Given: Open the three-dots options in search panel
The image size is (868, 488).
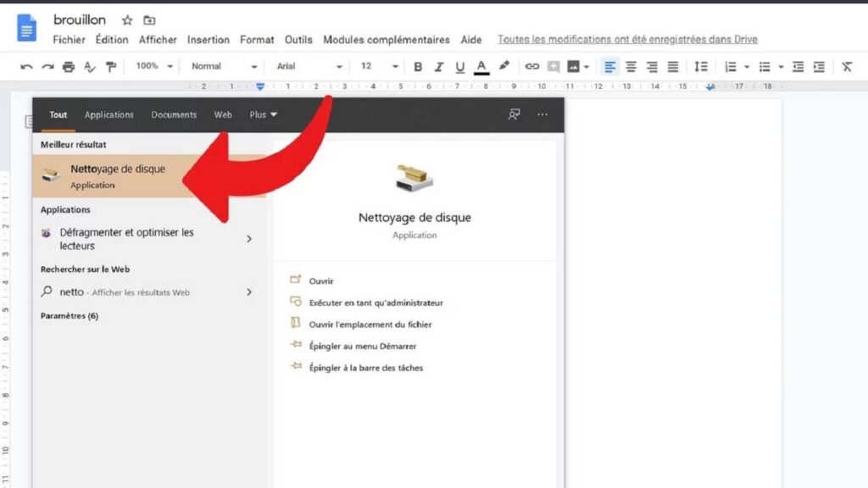Looking at the screenshot, I should [542, 114].
